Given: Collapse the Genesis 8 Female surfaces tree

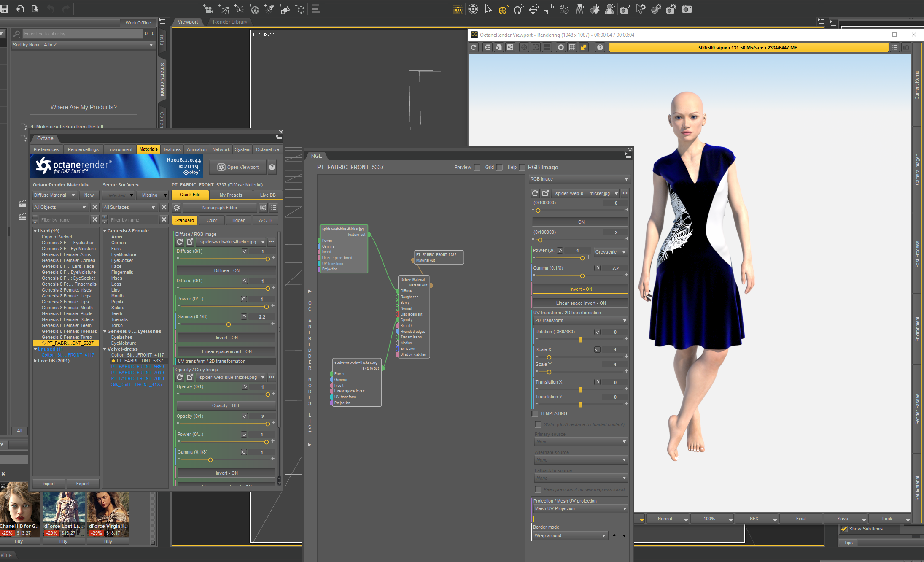Looking at the screenshot, I should click(105, 231).
